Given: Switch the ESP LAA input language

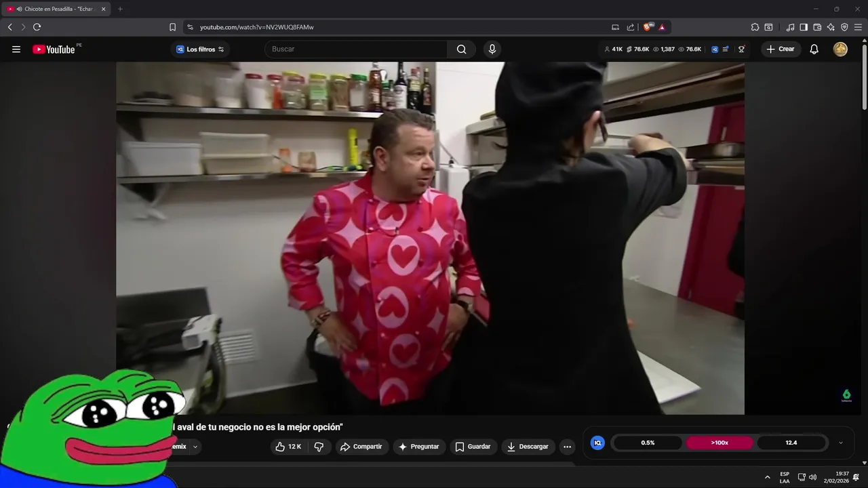Looking at the screenshot, I should coord(785,477).
